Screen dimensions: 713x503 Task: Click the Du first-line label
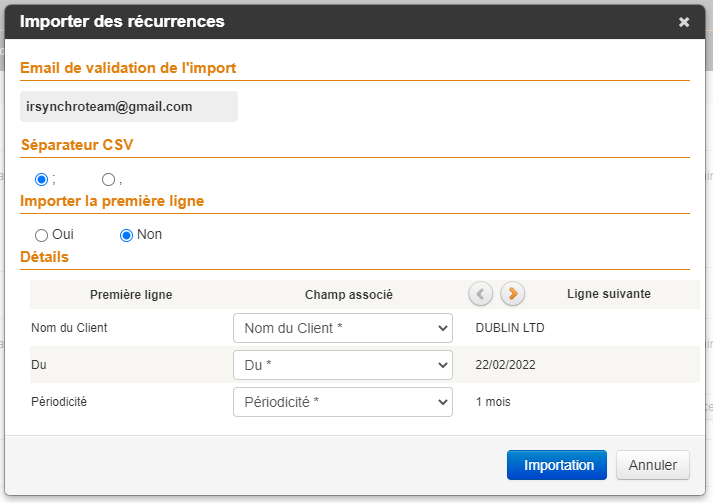(x=39, y=365)
